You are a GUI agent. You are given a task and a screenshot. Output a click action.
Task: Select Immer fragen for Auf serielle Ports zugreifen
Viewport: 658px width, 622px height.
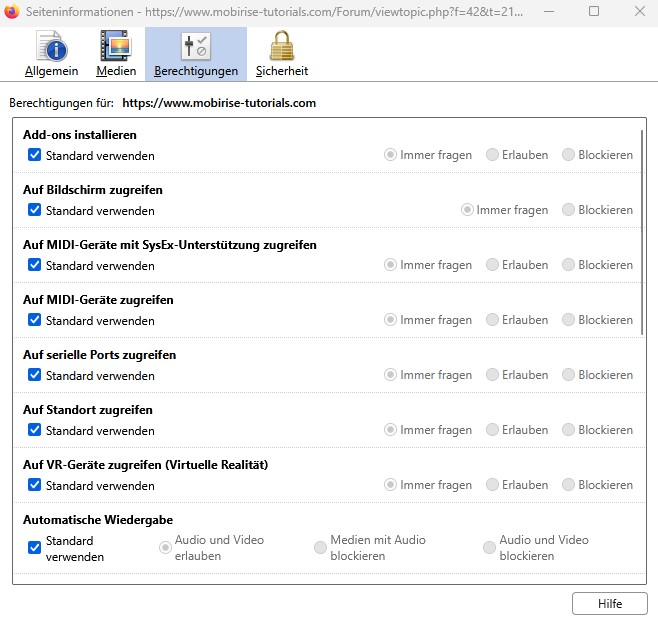point(390,375)
